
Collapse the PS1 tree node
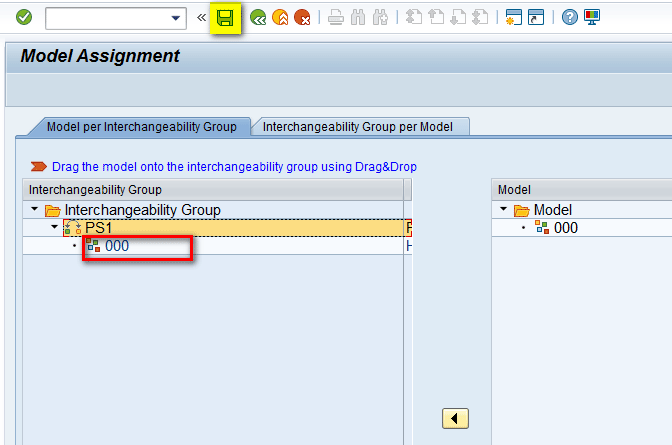point(56,228)
